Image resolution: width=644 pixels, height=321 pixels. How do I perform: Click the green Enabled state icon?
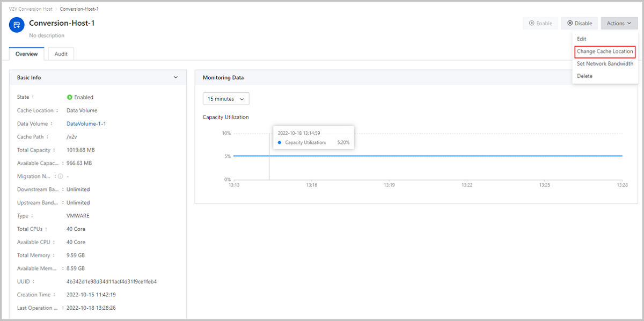69,97
